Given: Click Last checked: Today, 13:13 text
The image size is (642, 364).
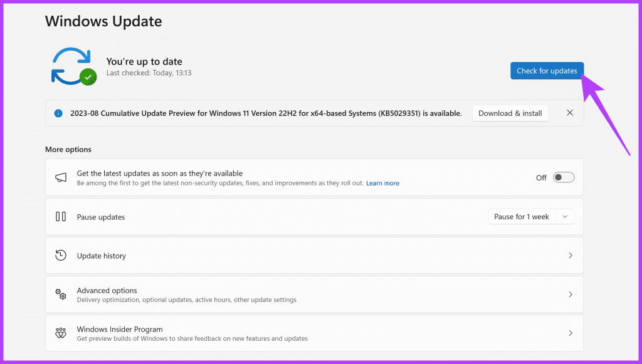Looking at the screenshot, I should point(149,73).
